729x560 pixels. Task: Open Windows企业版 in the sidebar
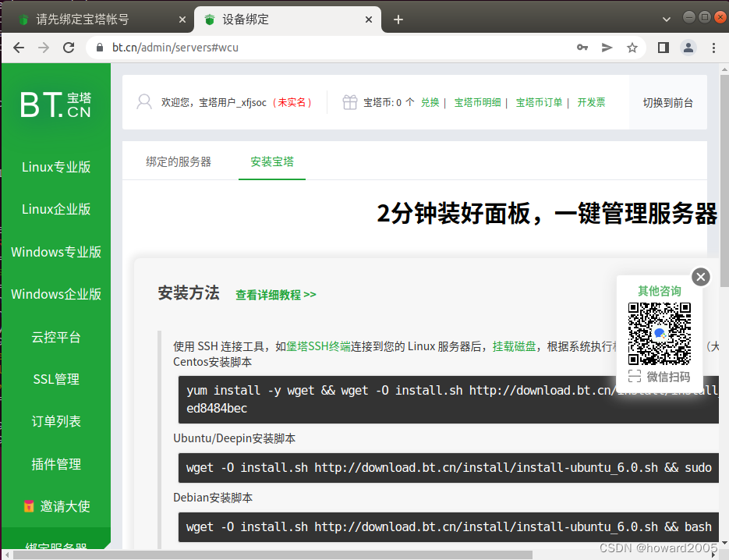56,294
